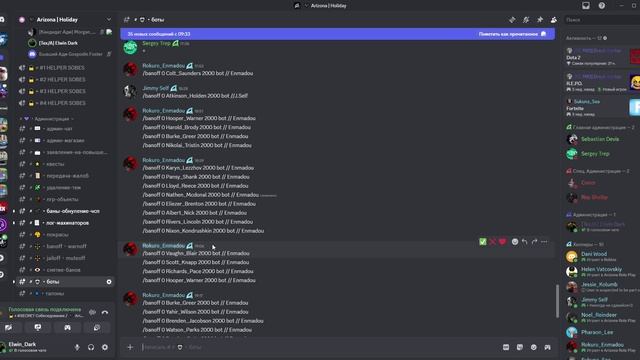This screenshot has width=640, height=360.
Task: Toggle member list with people icon
Action: pyautogui.click(x=553, y=20)
